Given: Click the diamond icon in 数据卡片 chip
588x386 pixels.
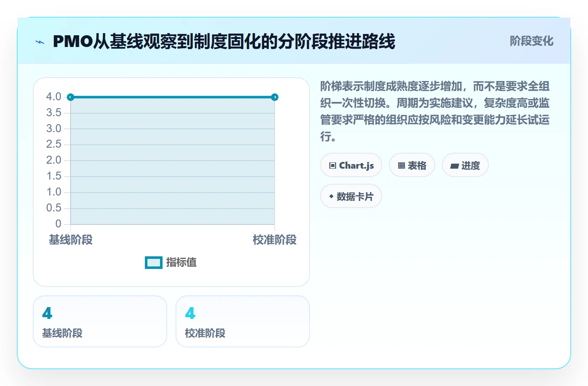Looking at the screenshot, I should (331, 196).
